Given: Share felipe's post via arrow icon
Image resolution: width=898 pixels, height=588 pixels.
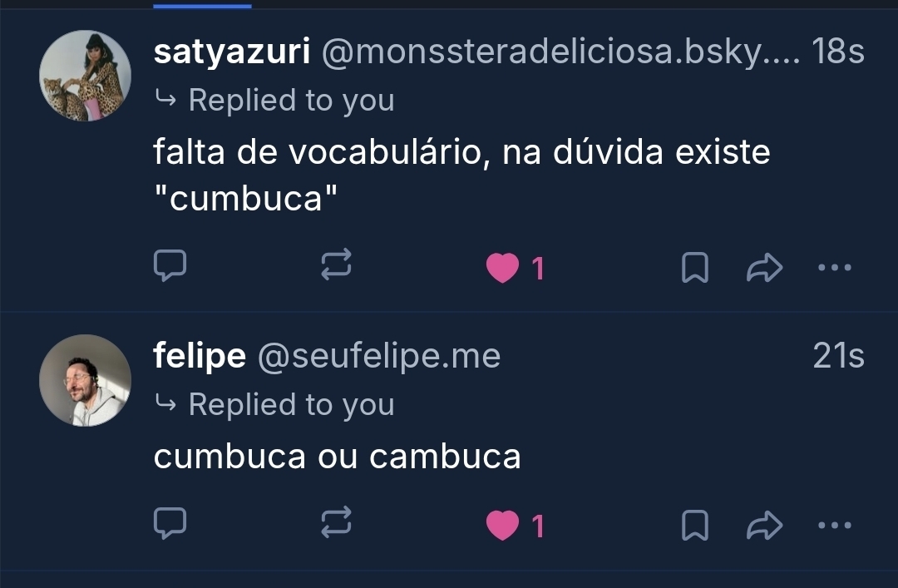Looking at the screenshot, I should [765, 526].
